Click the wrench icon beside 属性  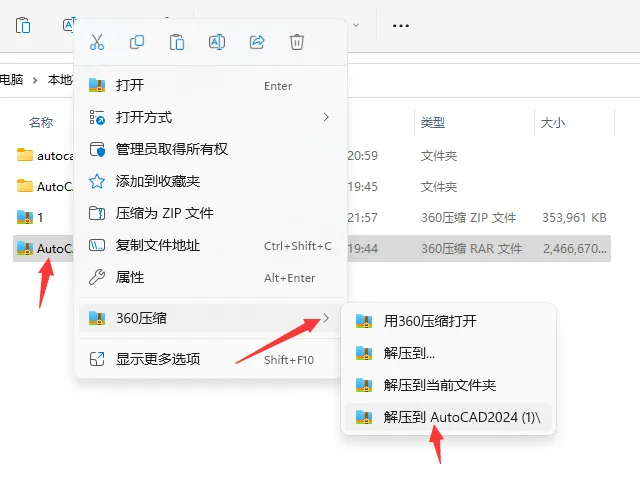(97, 278)
